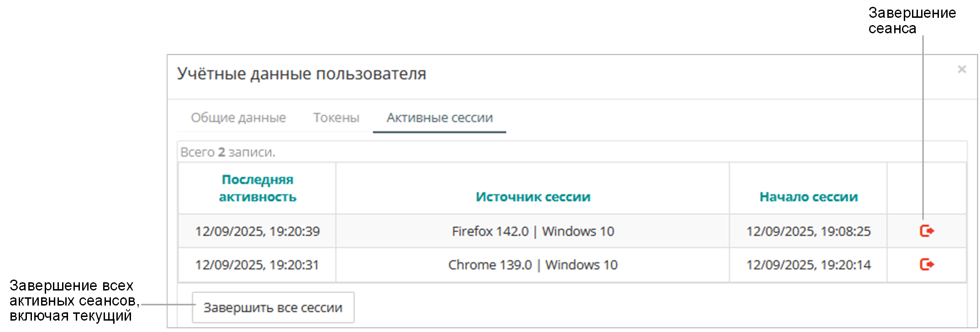Sort by the Источник сессии column header
This screenshot has height=332, width=980.
pos(533,197)
